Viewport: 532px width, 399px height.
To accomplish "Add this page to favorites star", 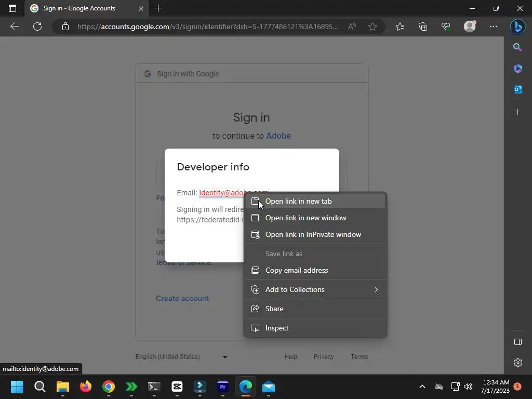I will (372, 26).
